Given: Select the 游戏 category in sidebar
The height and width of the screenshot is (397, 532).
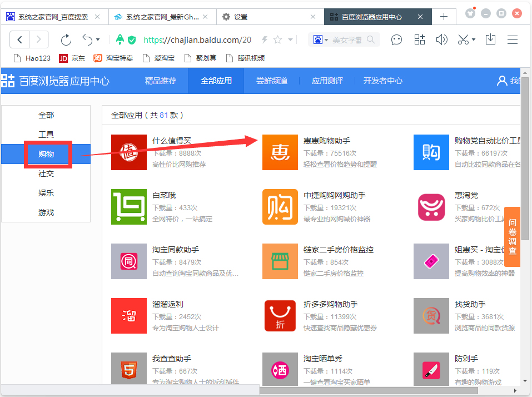Looking at the screenshot, I should [x=46, y=213].
